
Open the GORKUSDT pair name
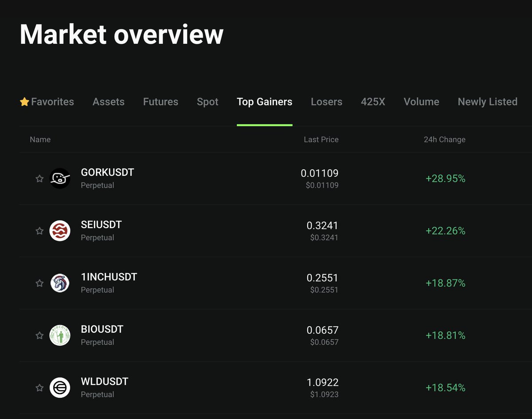pos(107,173)
